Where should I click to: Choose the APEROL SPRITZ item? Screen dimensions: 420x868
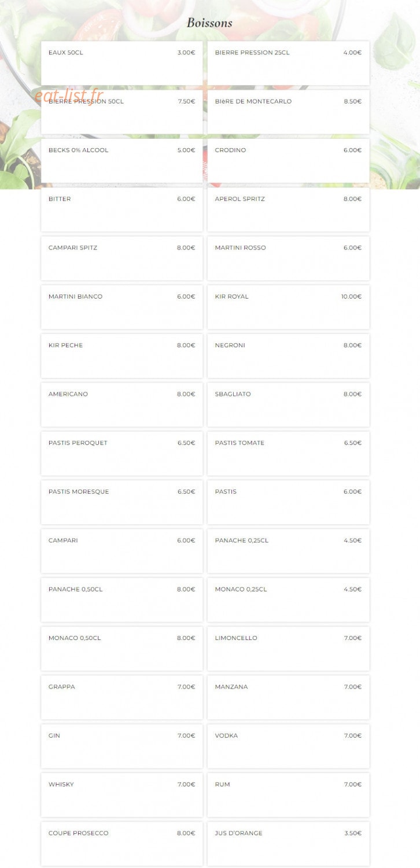point(288,209)
